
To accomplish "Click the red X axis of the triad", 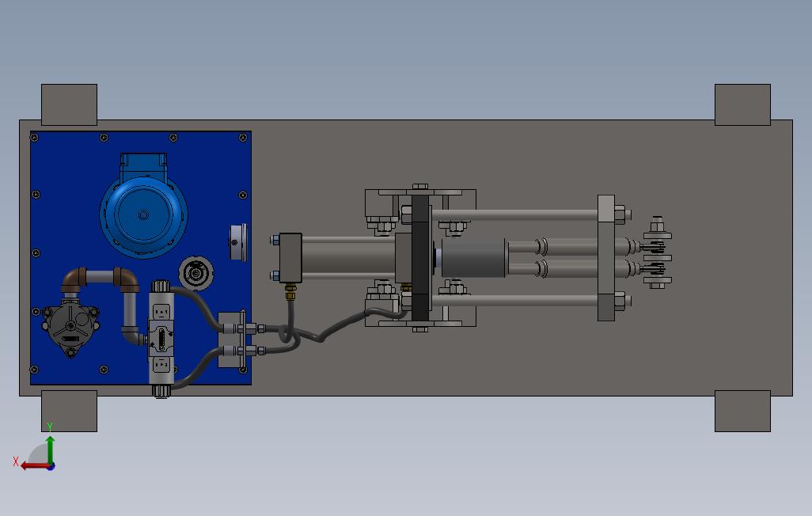I will pos(35,466).
